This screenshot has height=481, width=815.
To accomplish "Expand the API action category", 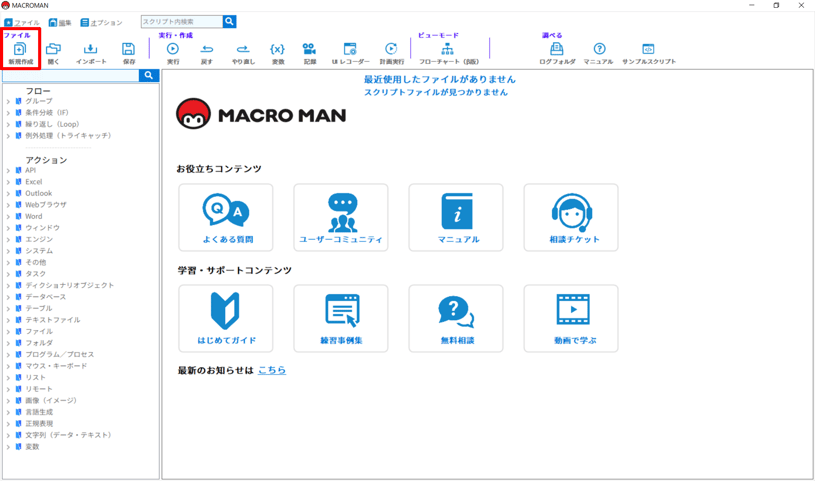I will (8, 171).
